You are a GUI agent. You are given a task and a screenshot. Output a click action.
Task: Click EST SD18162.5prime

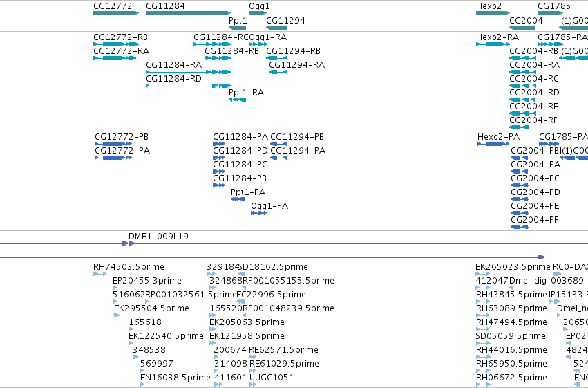pyautogui.click(x=242, y=274)
